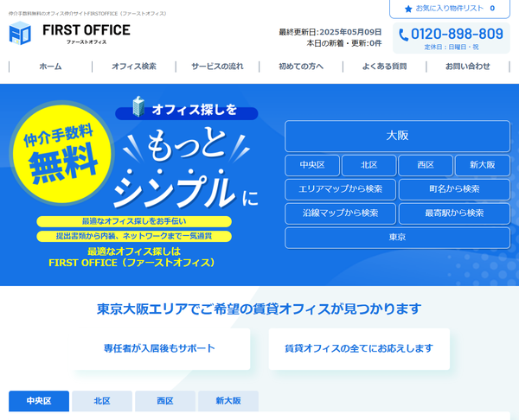
Task: Click the FIRST OFFICE wordmark text
Action: point(86,30)
